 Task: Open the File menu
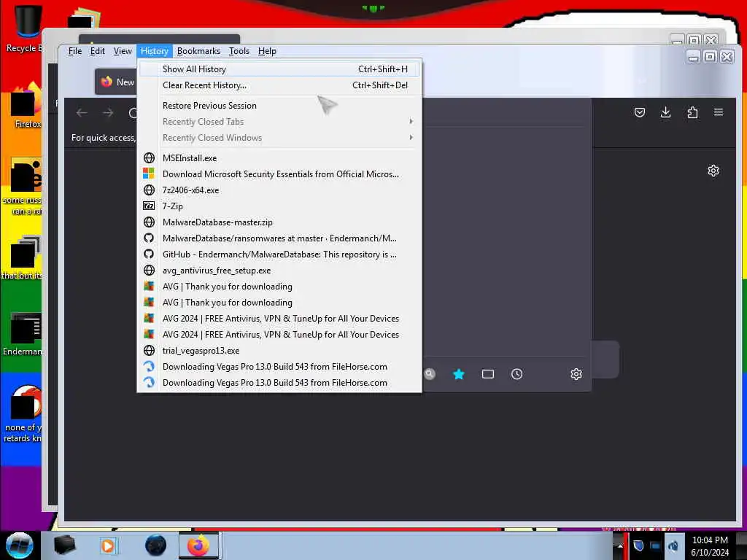pyautogui.click(x=75, y=51)
